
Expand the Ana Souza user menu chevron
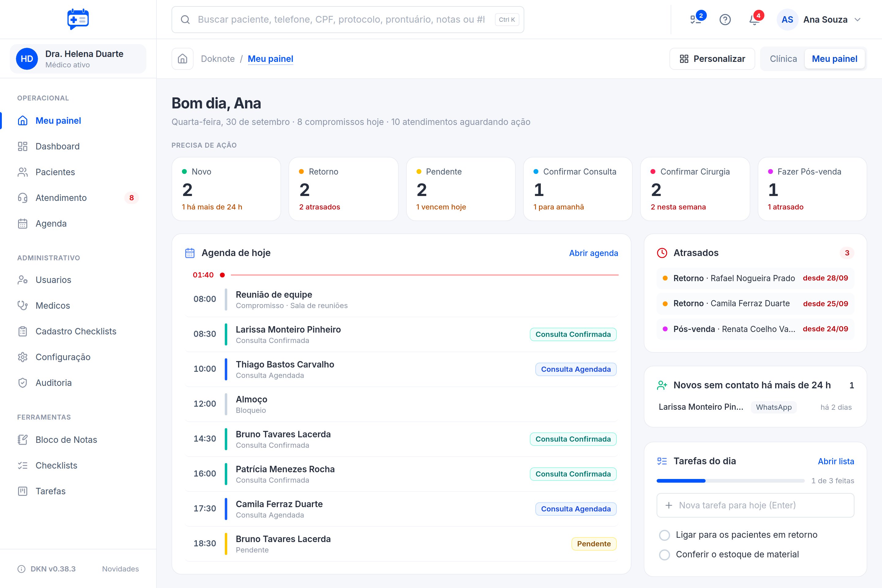857,20
